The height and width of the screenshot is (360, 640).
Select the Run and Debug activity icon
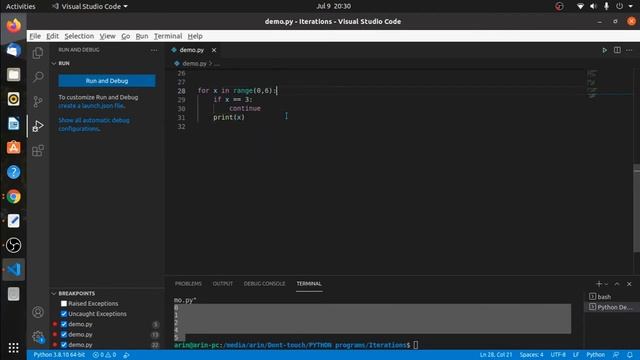coord(38,126)
